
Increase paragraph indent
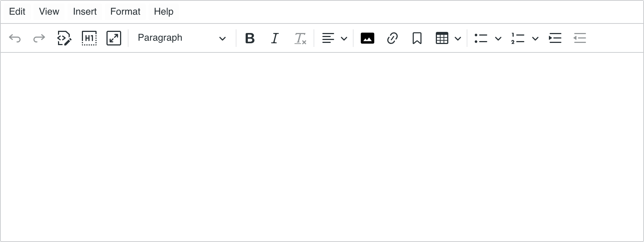[x=555, y=38]
